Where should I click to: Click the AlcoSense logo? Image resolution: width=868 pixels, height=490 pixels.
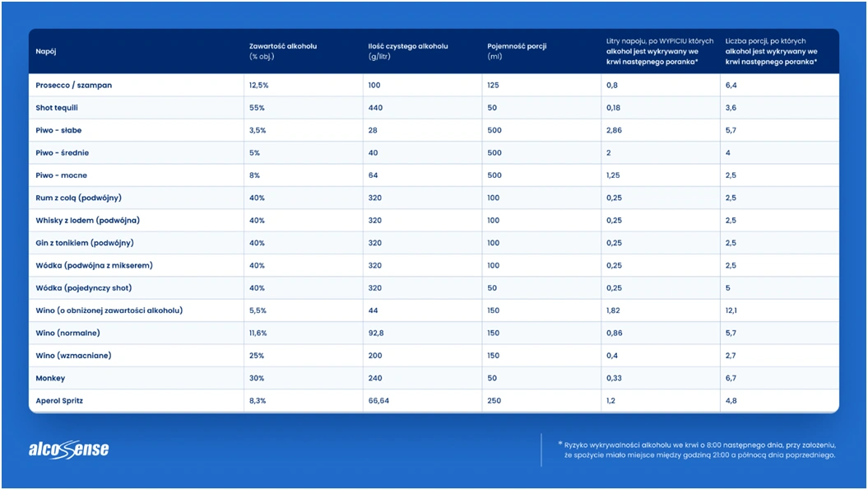point(68,450)
